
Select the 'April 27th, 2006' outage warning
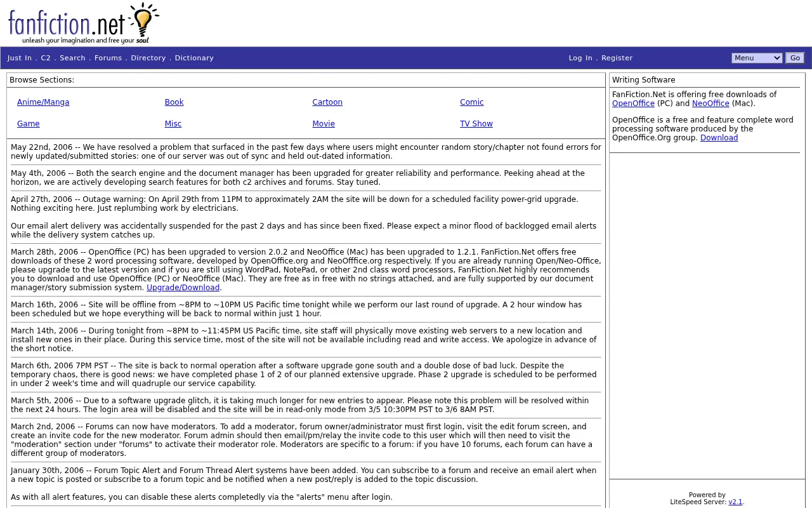(306, 204)
